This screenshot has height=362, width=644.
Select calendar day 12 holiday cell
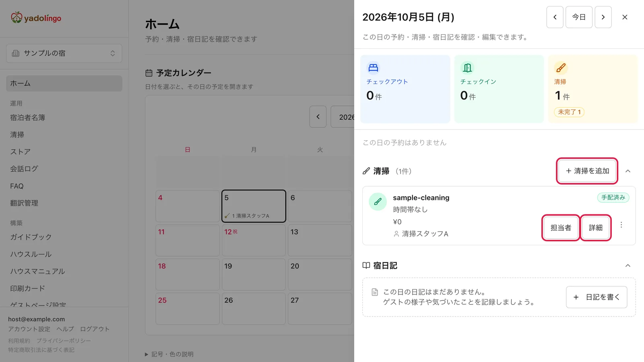(x=254, y=240)
